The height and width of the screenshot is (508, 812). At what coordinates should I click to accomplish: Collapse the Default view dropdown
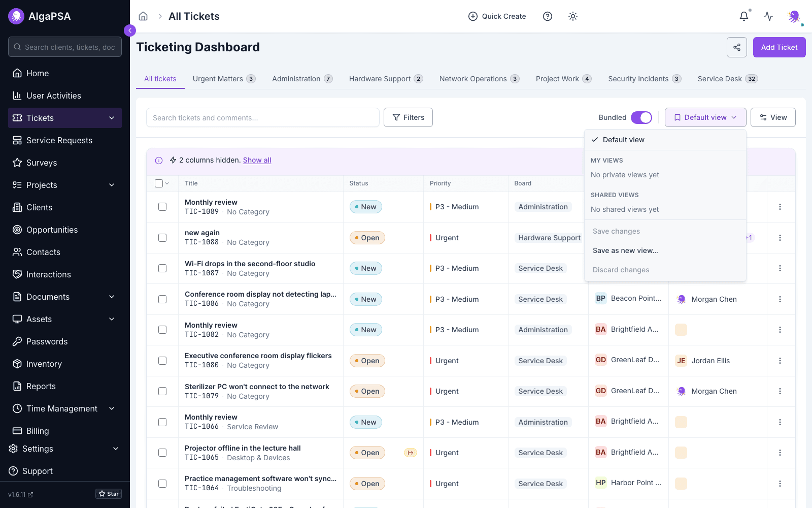point(705,117)
